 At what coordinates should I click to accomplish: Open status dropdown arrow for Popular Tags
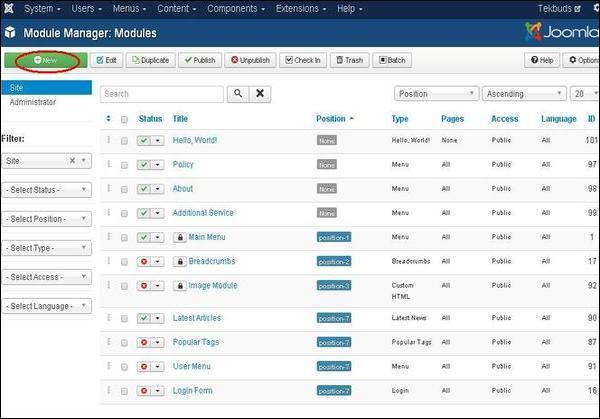[157, 342]
